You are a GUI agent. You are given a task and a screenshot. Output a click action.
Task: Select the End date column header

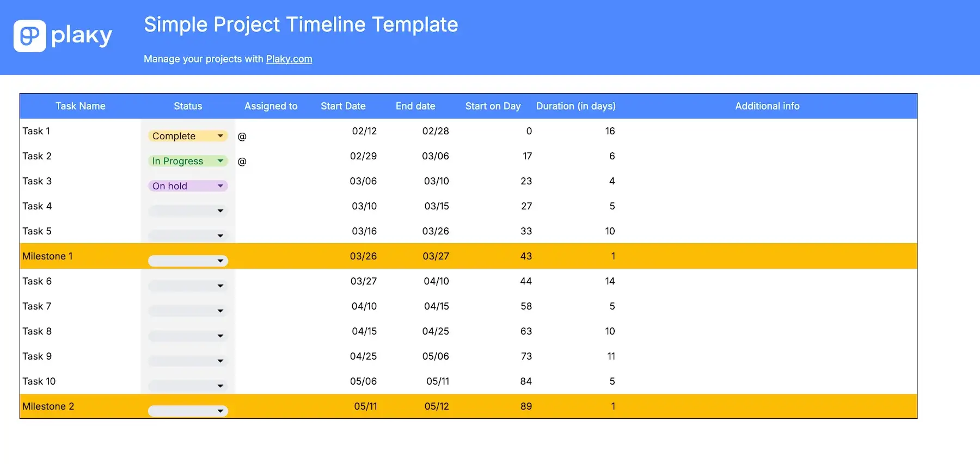pyautogui.click(x=415, y=106)
